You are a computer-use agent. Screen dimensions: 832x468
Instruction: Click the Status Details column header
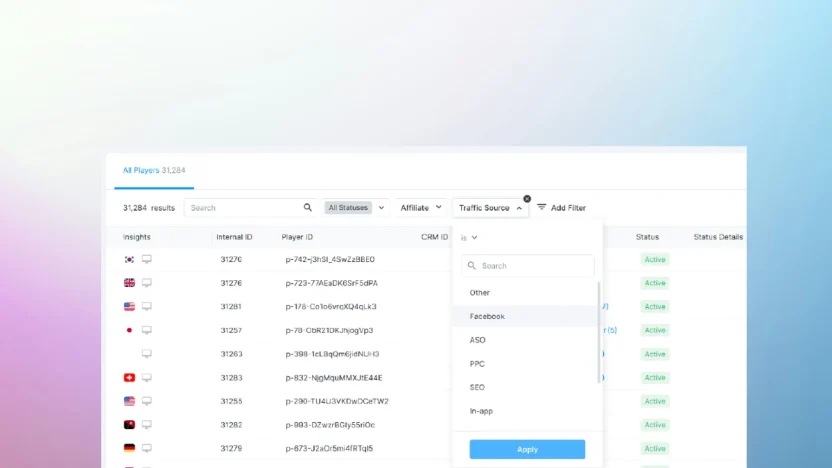coord(718,237)
